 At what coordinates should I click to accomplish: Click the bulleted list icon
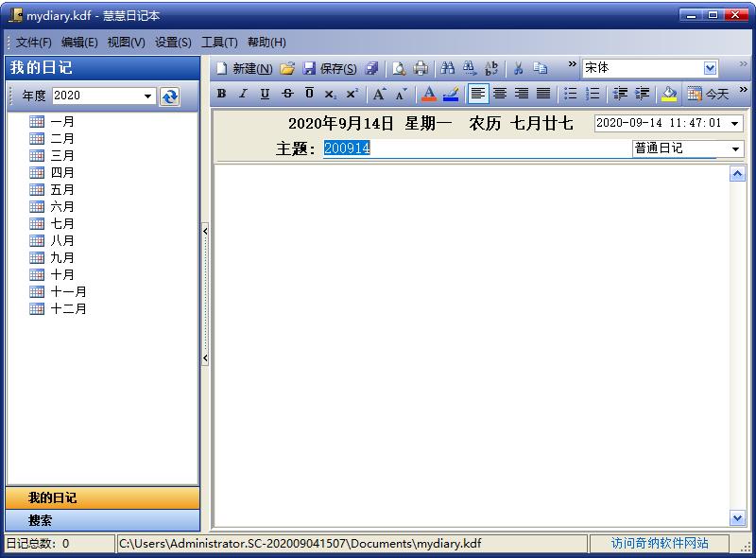[571, 94]
